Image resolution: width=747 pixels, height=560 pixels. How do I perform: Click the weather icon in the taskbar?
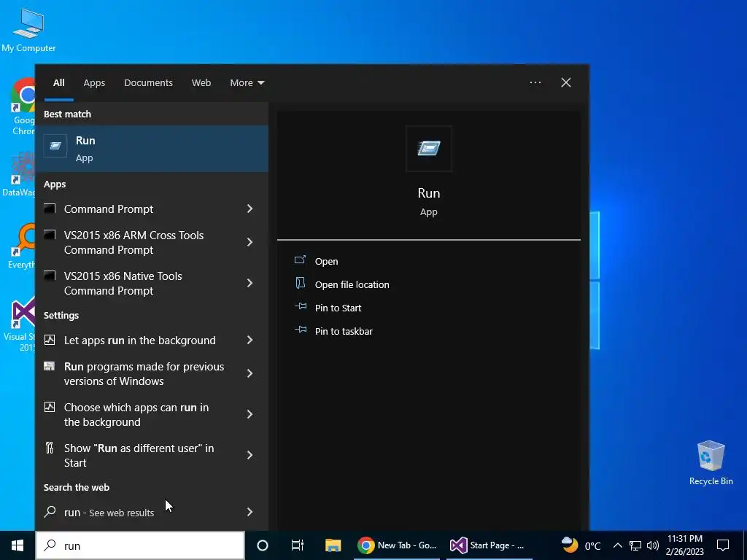click(x=570, y=544)
